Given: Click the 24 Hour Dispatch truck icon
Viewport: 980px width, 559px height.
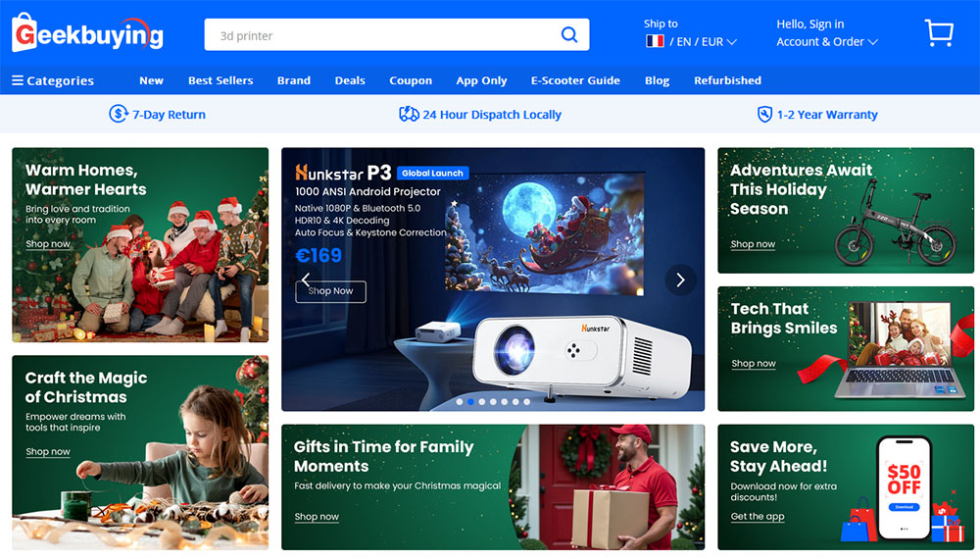Looking at the screenshot, I should pos(409,114).
